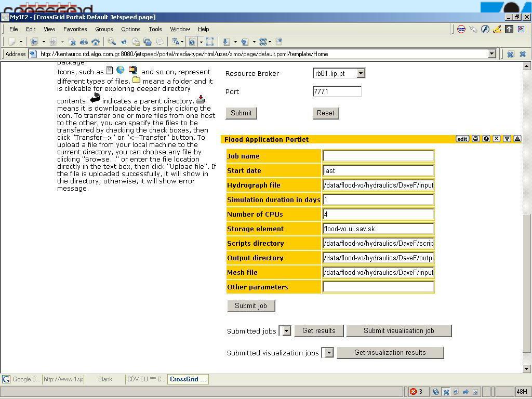Click the New page toolbar icon
The image size is (532, 399).
12,42
